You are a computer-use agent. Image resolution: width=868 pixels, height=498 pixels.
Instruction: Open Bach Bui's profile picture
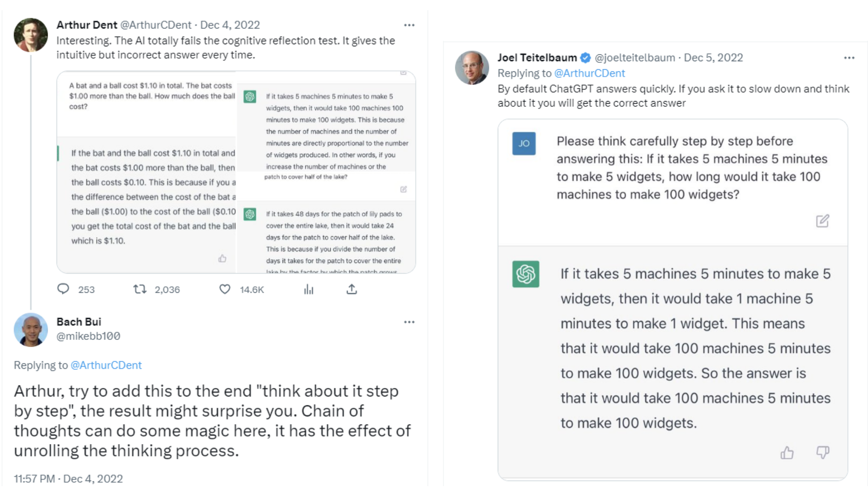coord(31,330)
